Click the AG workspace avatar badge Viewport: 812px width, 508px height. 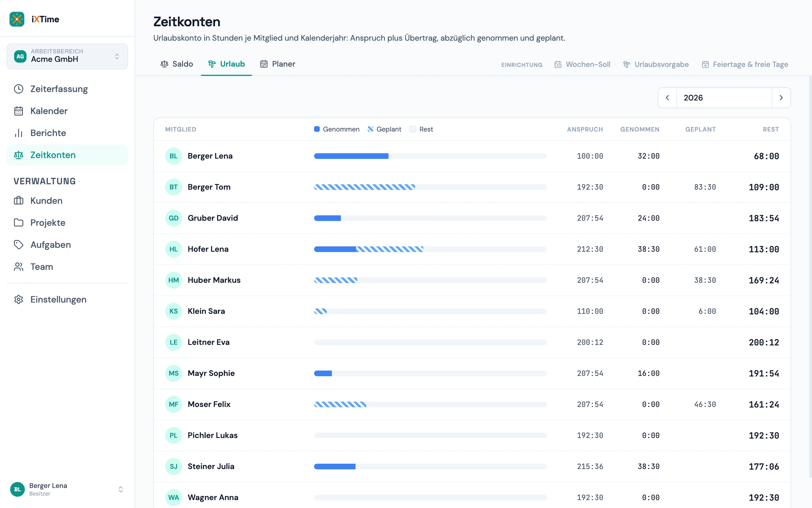[20, 56]
